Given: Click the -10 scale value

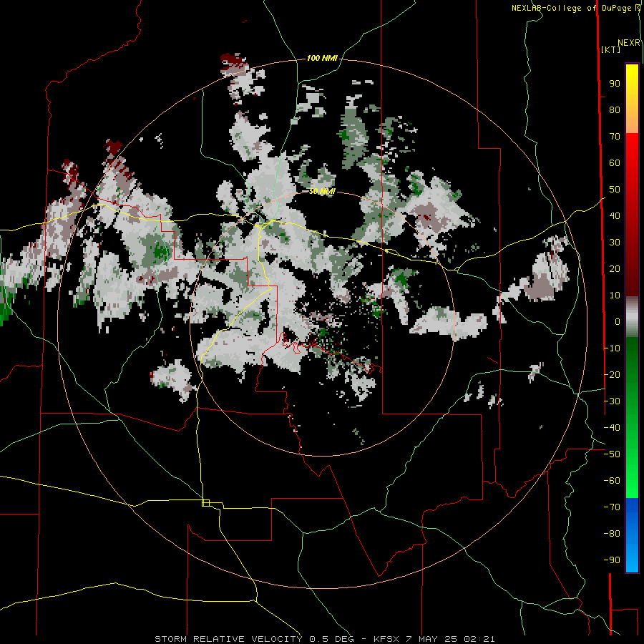Looking at the screenshot, I should 612,348.
